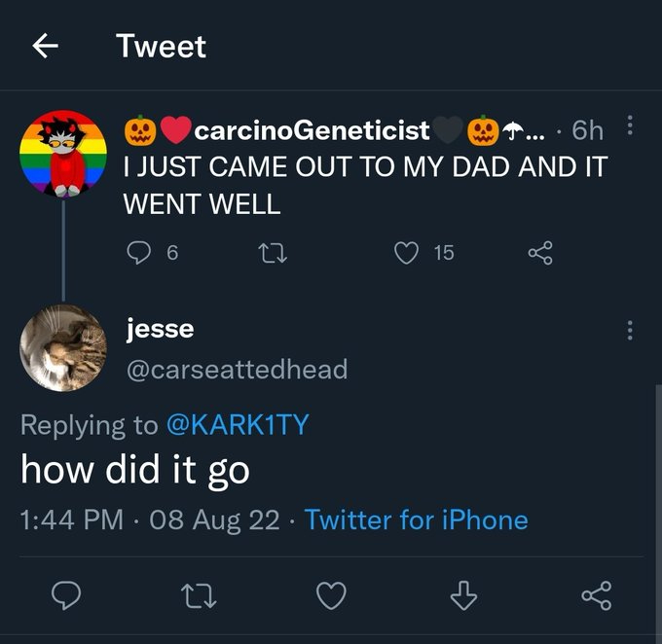
Task: Tap the @carseattedhead handle
Action: [237, 369]
